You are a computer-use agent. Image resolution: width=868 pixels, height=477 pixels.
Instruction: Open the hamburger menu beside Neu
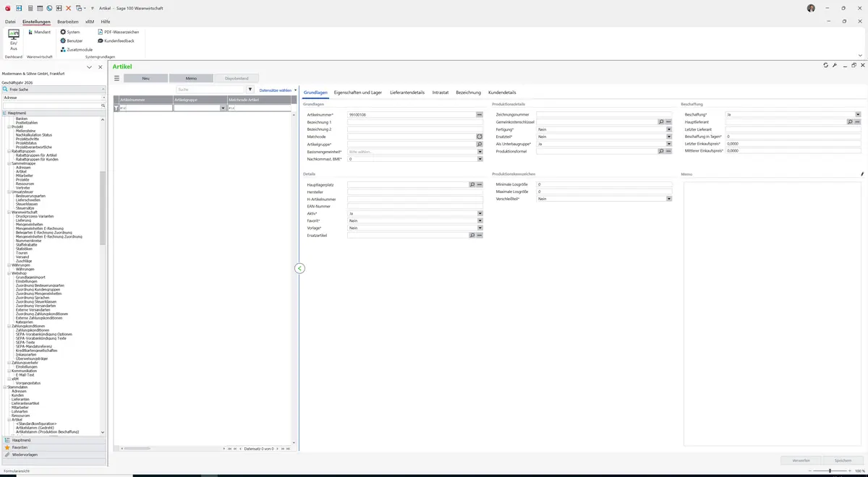tap(116, 78)
